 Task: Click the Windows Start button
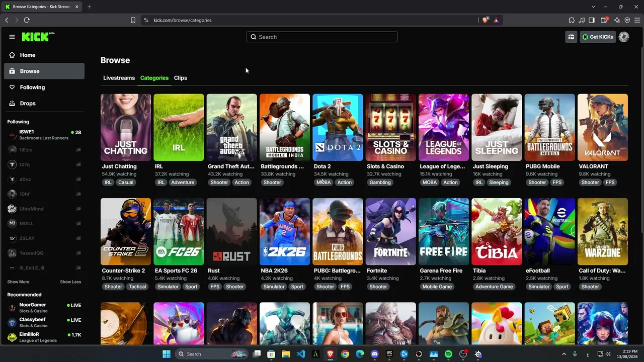click(167, 354)
